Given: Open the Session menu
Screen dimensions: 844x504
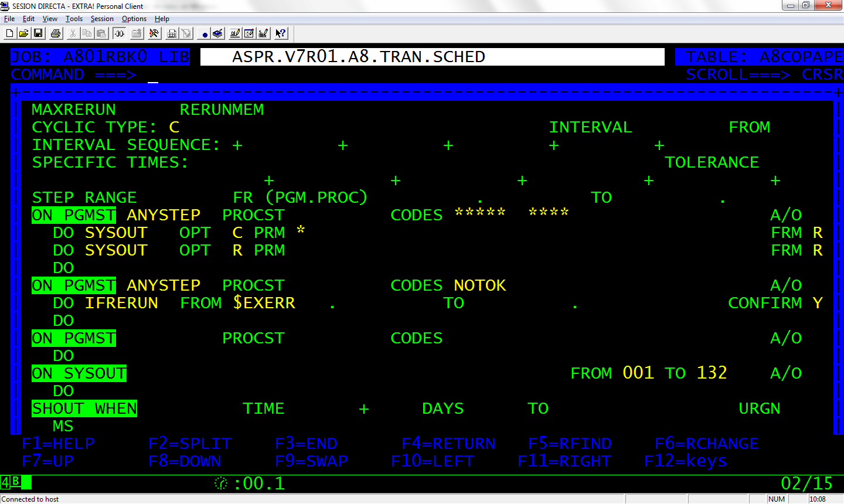Looking at the screenshot, I should [x=101, y=18].
